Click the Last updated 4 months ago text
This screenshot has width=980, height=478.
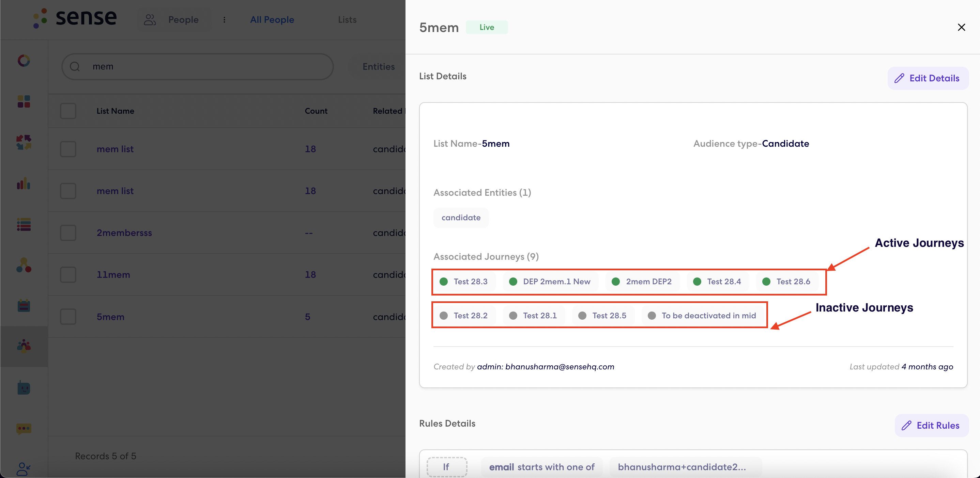(x=901, y=366)
